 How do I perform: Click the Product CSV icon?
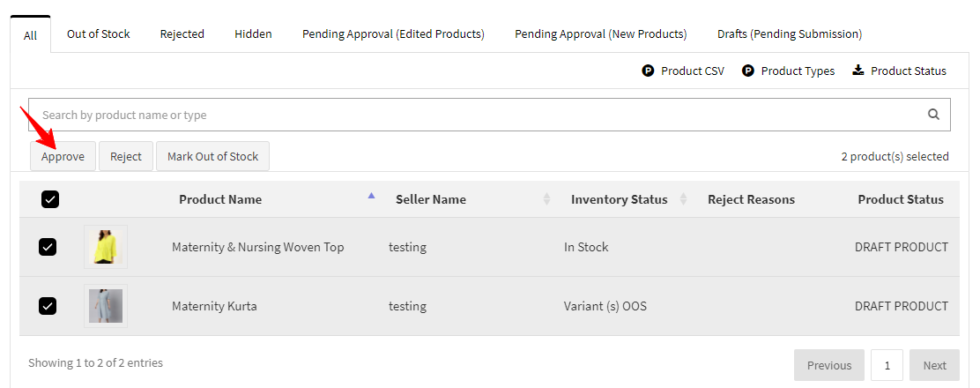point(648,71)
